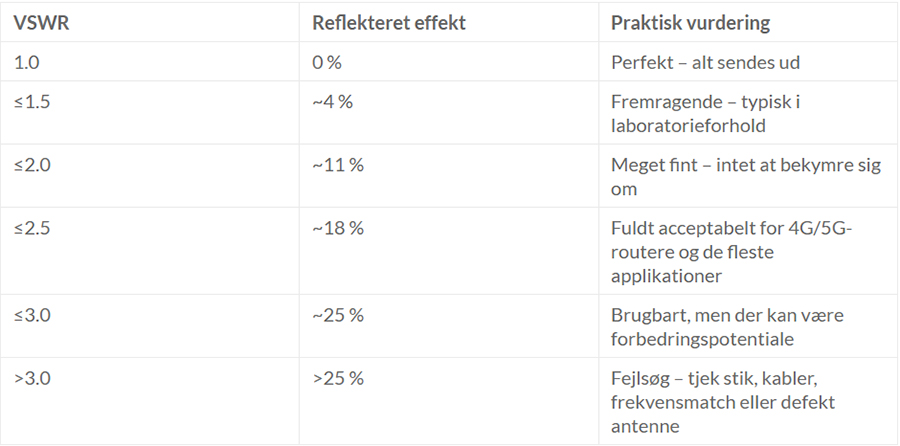The image size is (900, 446).
Task: Click the ~18 % reflected power cell
Action: tap(337, 228)
